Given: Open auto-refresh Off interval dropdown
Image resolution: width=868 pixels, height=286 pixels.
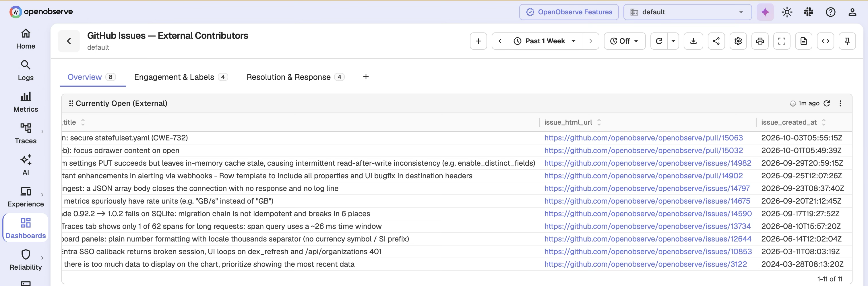Looking at the screenshot, I should coord(624,41).
